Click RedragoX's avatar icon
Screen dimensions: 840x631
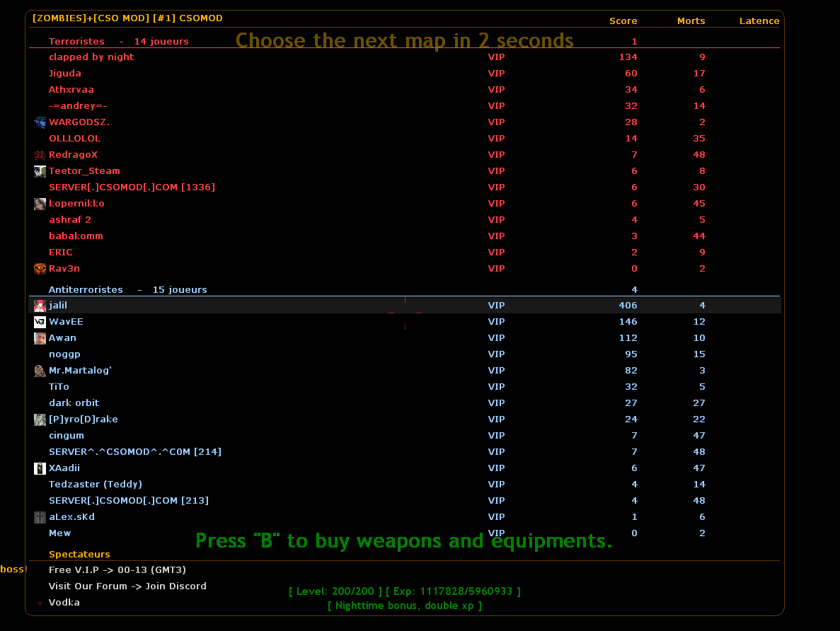[40, 155]
